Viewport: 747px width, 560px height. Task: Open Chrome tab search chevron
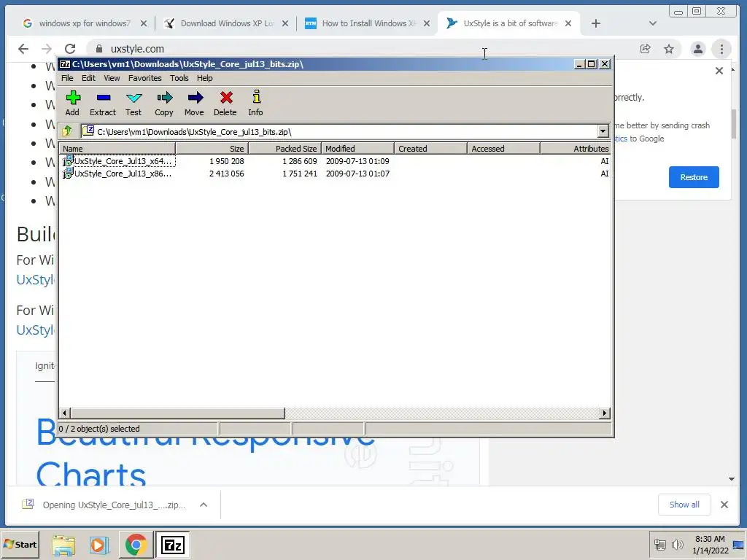tap(653, 23)
